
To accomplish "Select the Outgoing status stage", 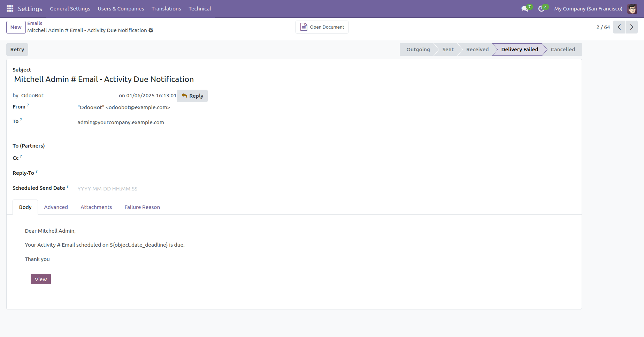I will tap(418, 50).
